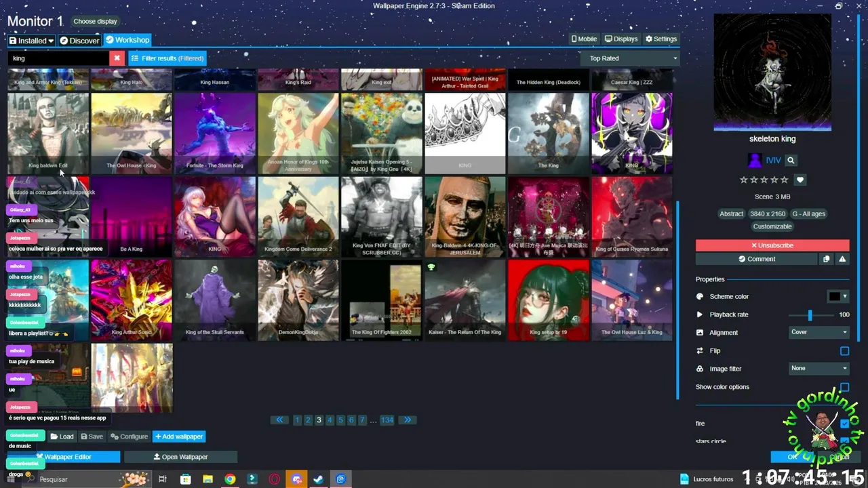Open File Explorer from the taskbar
Image resolution: width=868 pixels, height=488 pixels.
click(x=208, y=479)
